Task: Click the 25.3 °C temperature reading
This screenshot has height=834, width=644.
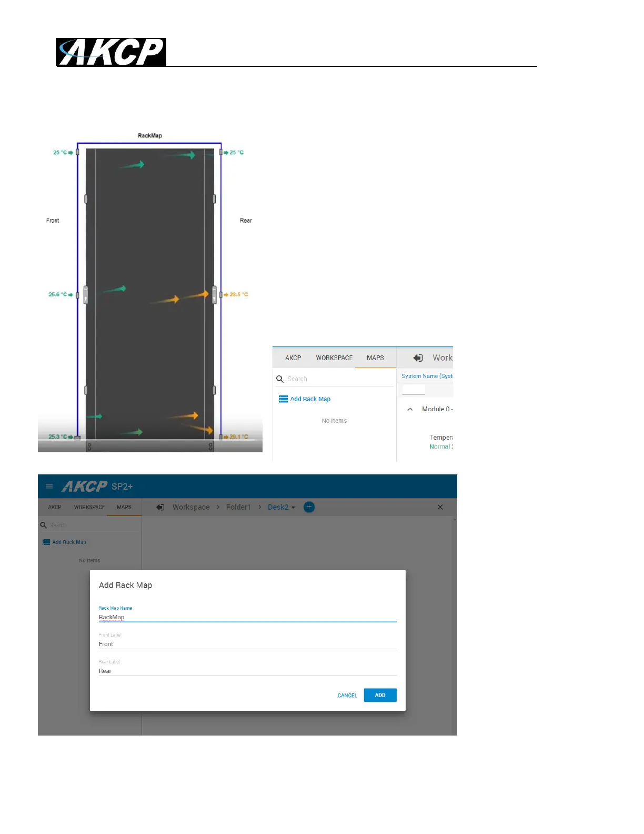Action: coord(58,436)
